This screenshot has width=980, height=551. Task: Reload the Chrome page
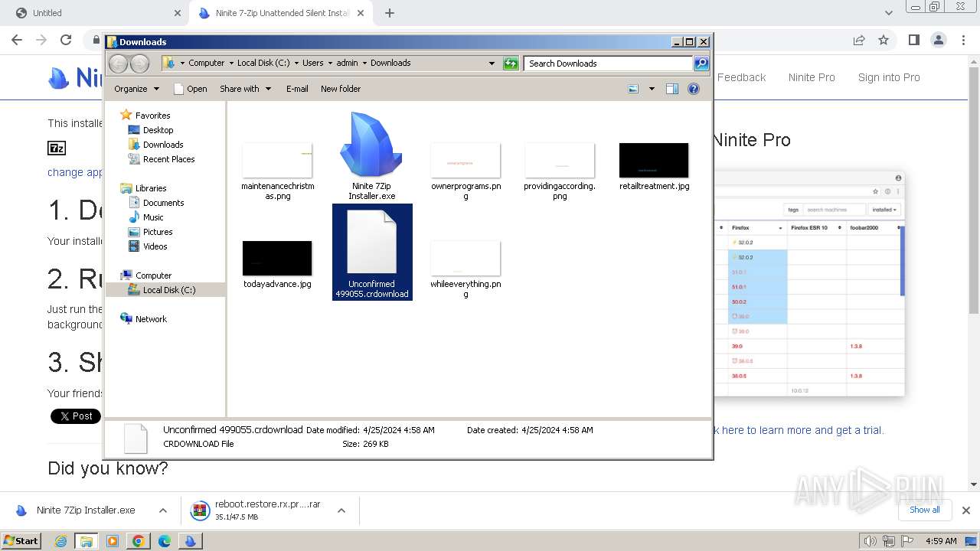(66, 40)
